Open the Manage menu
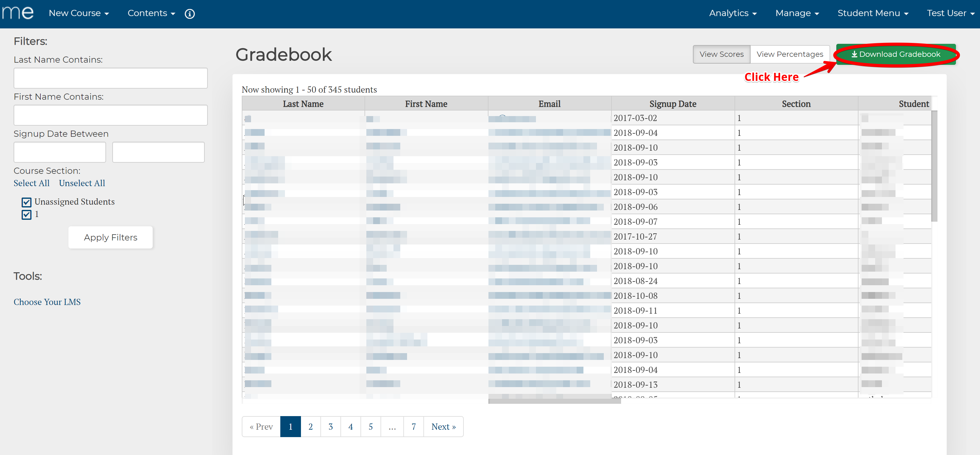This screenshot has width=980, height=455. coord(797,13)
